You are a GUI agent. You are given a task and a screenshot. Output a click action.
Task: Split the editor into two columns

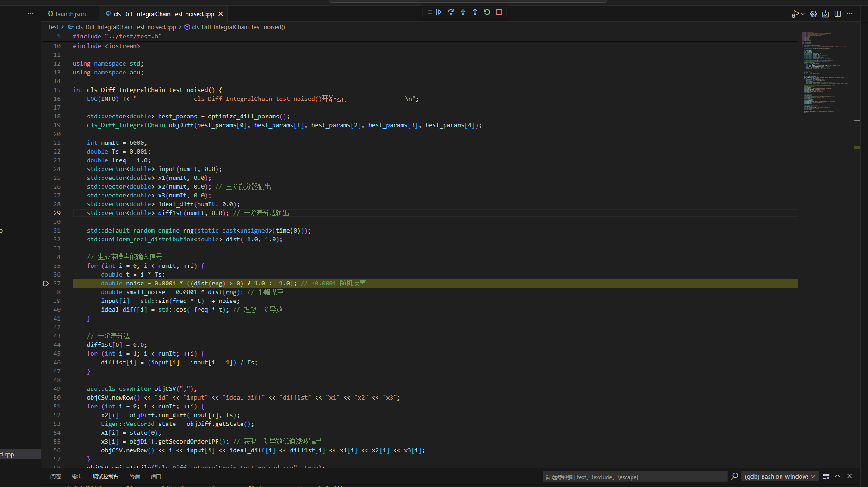coord(837,14)
